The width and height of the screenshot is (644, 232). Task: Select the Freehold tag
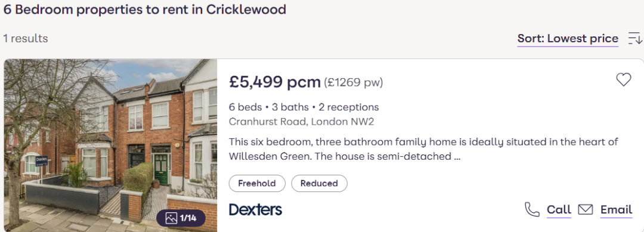tap(257, 183)
